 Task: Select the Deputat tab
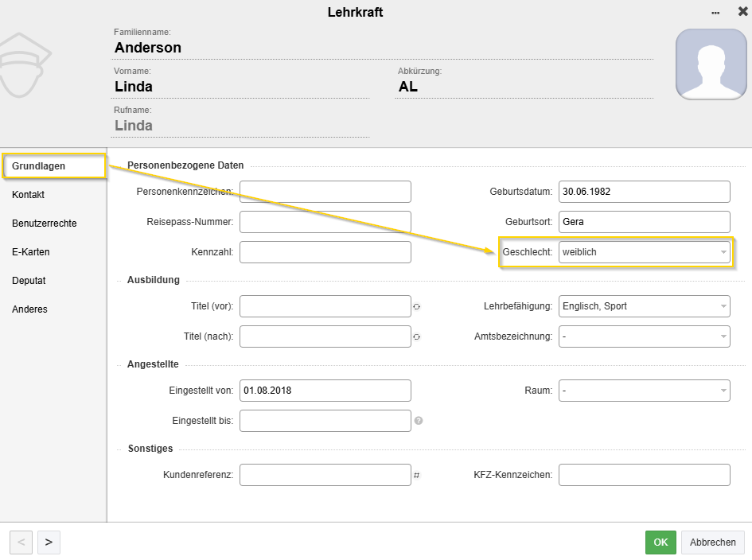click(x=29, y=281)
